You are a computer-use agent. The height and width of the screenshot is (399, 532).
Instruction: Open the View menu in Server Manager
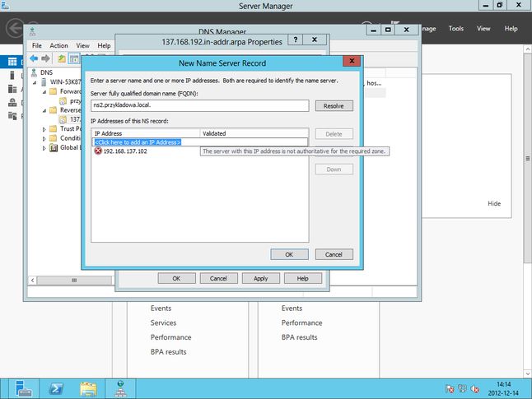click(483, 29)
